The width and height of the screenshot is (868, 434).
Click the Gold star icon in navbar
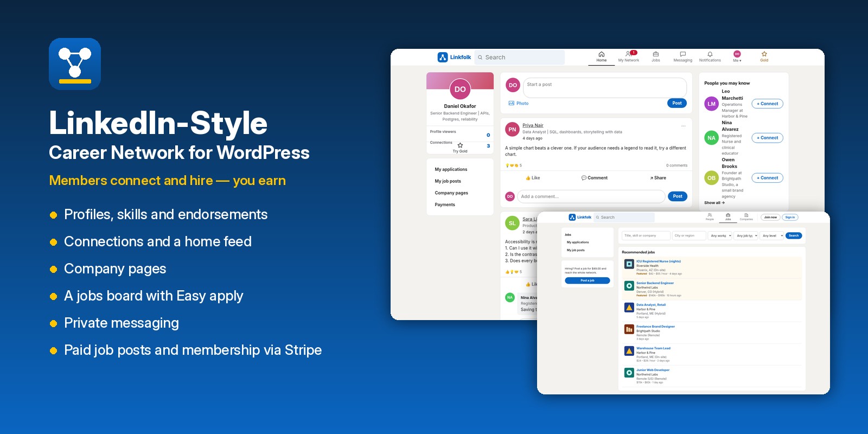[x=764, y=54]
